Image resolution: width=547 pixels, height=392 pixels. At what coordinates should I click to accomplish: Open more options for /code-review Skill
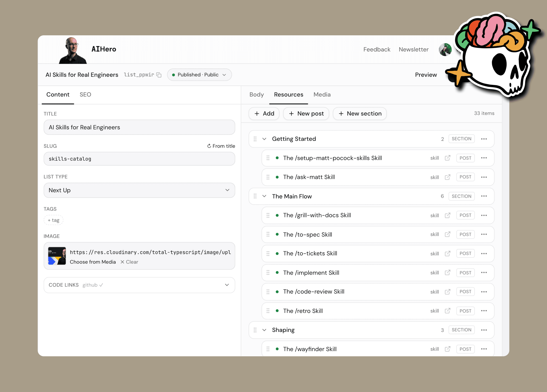click(x=484, y=292)
